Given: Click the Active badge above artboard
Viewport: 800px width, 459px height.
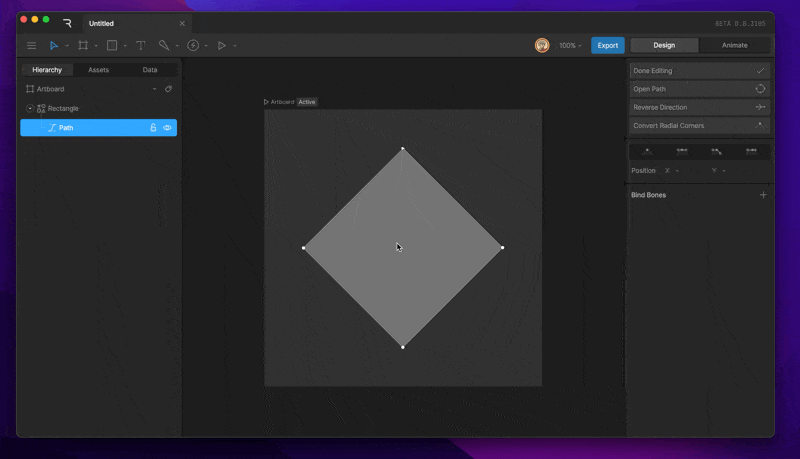Looking at the screenshot, I should [307, 102].
